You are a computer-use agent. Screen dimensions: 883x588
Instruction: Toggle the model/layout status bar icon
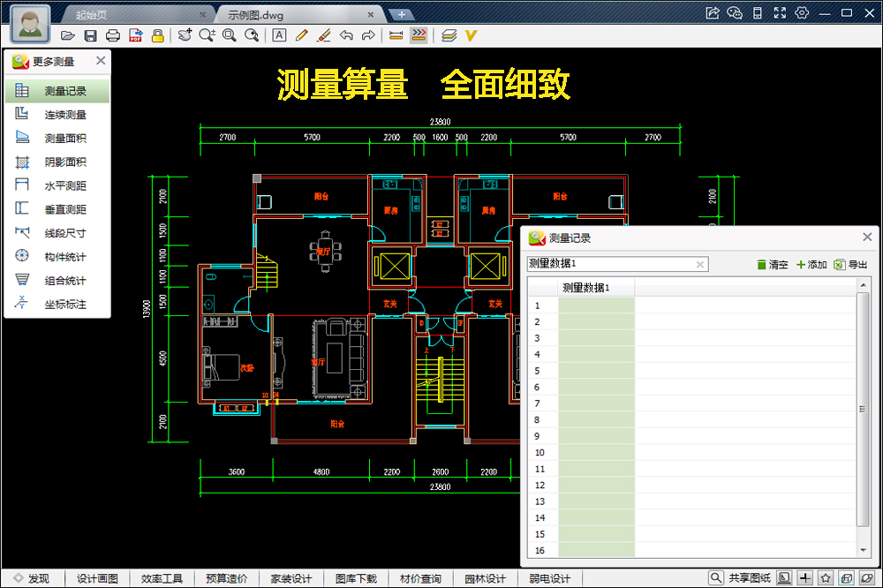click(784, 578)
